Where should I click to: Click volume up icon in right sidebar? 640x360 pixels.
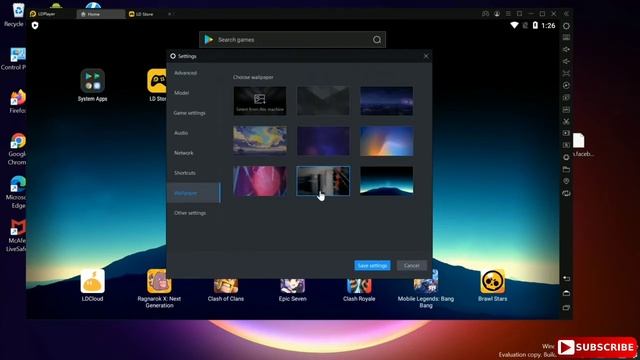pyautogui.click(x=566, y=49)
